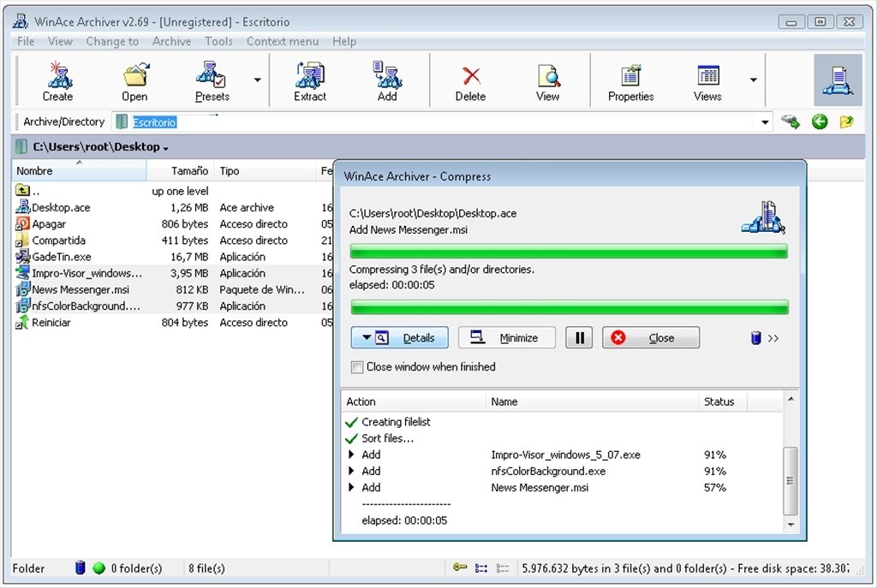Click the green circle status icon
Image resolution: width=877 pixels, height=588 pixels.
click(x=99, y=567)
